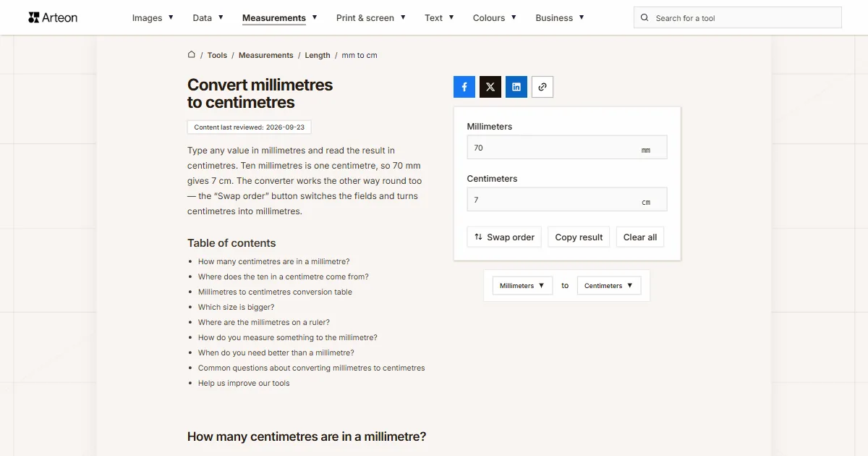Screen dimensions: 868x456
Task: Jump to the Common questions section
Action: pyautogui.click(x=312, y=368)
